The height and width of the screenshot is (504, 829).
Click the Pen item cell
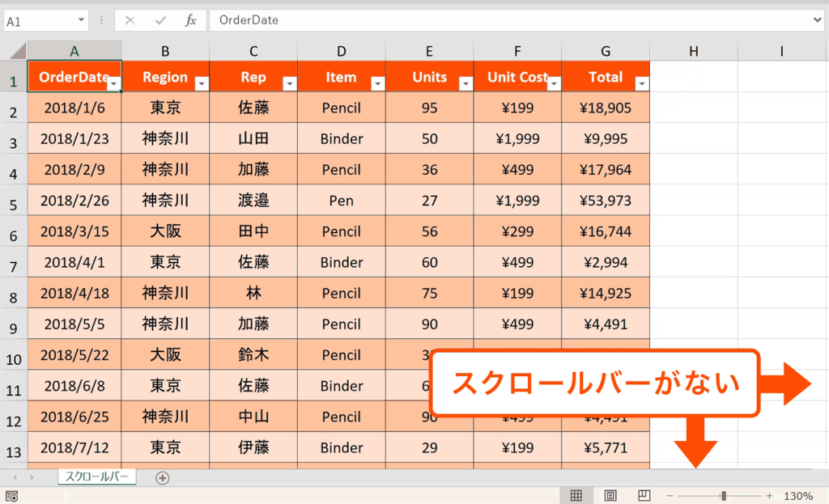pos(342,201)
